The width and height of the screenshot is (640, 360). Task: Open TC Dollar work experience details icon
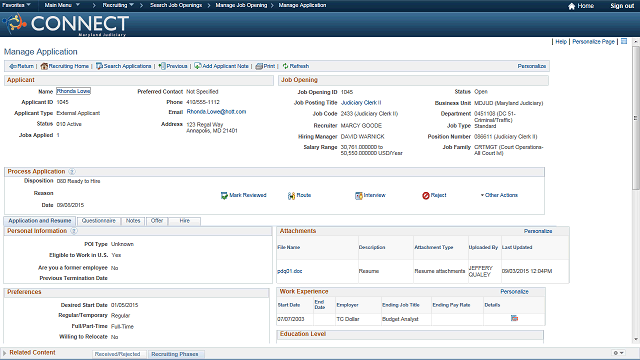(x=514, y=318)
